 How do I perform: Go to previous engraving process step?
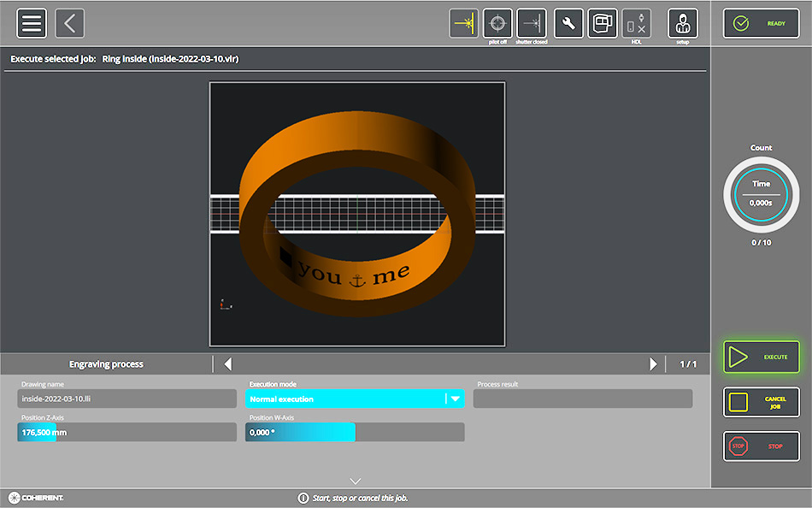point(227,364)
